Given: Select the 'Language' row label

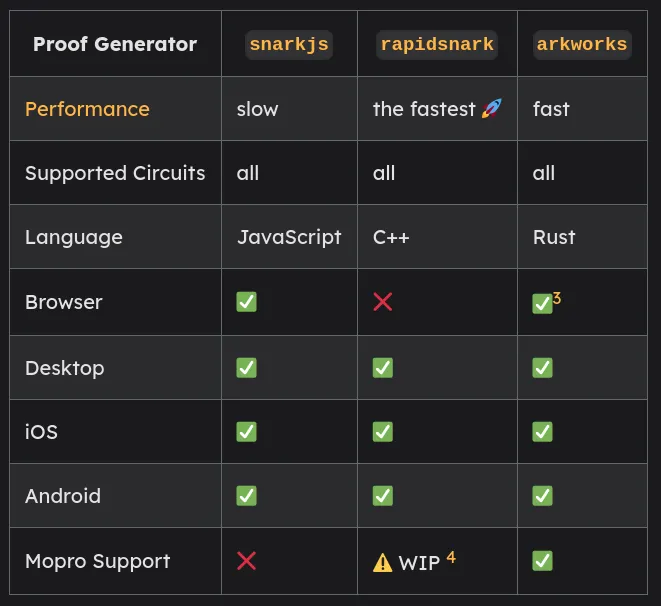Looking at the screenshot, I should tap(74, 238).
